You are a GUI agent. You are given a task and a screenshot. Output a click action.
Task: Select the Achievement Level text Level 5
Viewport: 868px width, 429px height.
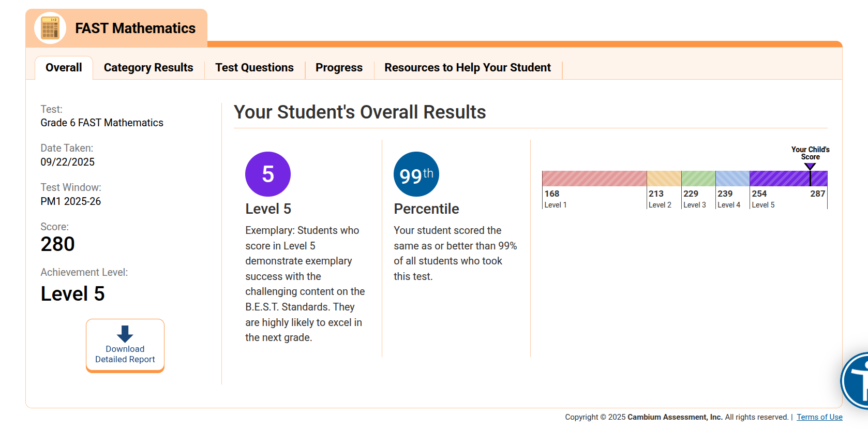pos(72,294)
